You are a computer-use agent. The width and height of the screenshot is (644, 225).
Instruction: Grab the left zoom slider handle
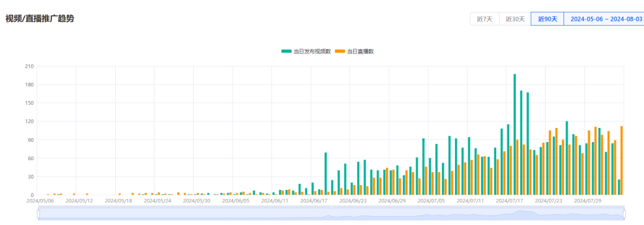pyautogui.click(x=38, y=214)
